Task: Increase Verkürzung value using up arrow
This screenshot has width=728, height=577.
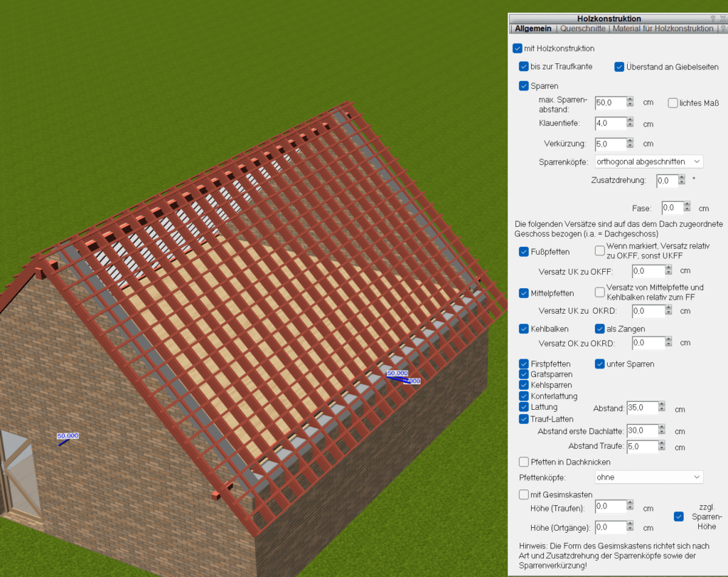Action: tap(630, 140)
